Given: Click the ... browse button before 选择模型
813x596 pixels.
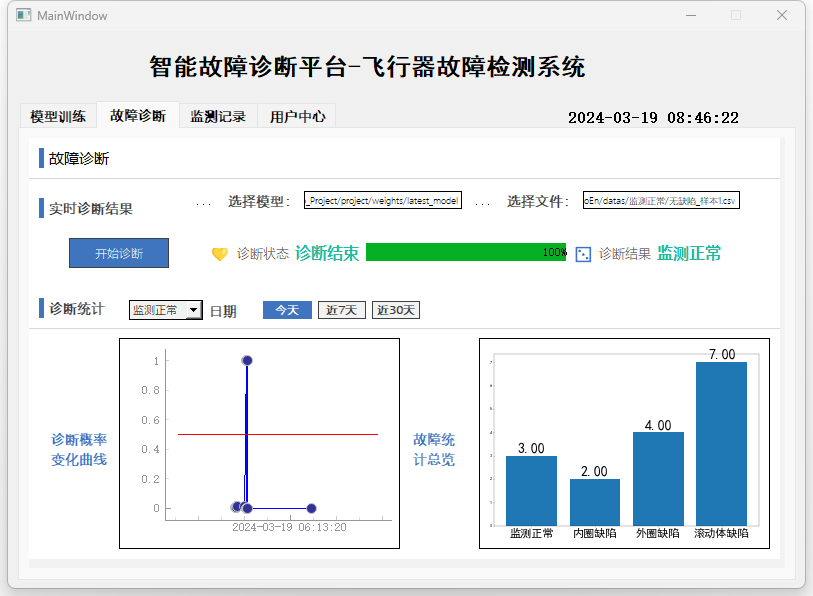Looking at the screenshot, I should point(203,202).
